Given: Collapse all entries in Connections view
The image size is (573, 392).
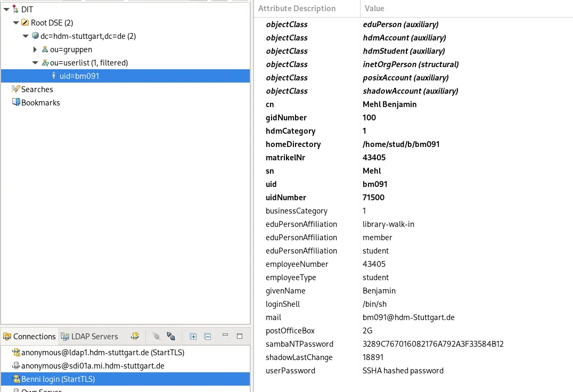Looking at the screenshot, I should pyautogui.click(x=208, y=336).
